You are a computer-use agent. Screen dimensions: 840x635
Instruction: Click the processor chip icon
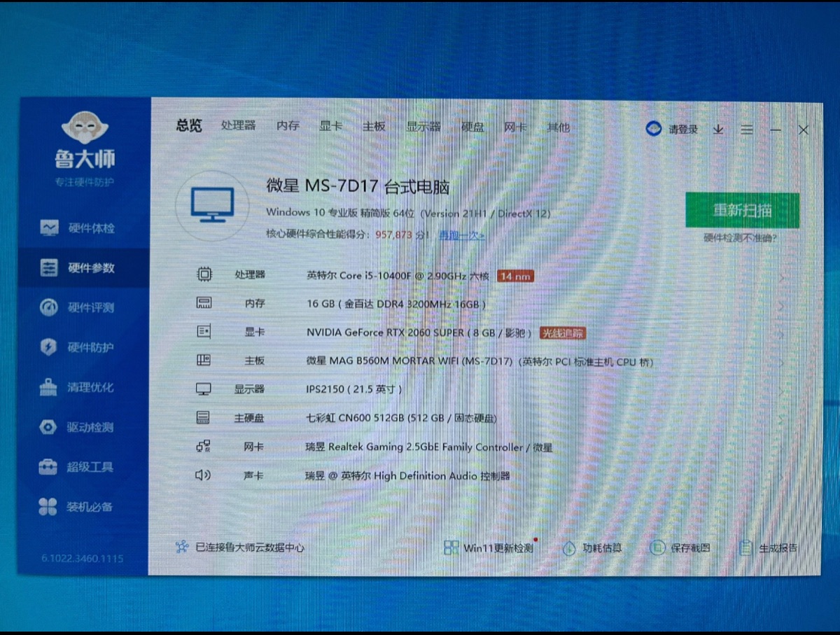pyautogui.click(x=204, y=274)
